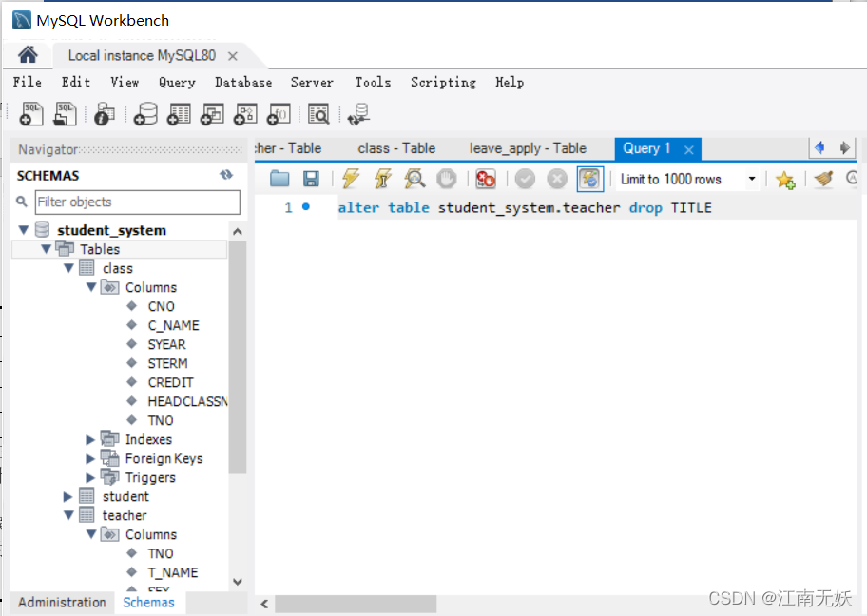This screenshot has height=616, width=867.
Task: Create a new function icon
Action: [279, 114]
